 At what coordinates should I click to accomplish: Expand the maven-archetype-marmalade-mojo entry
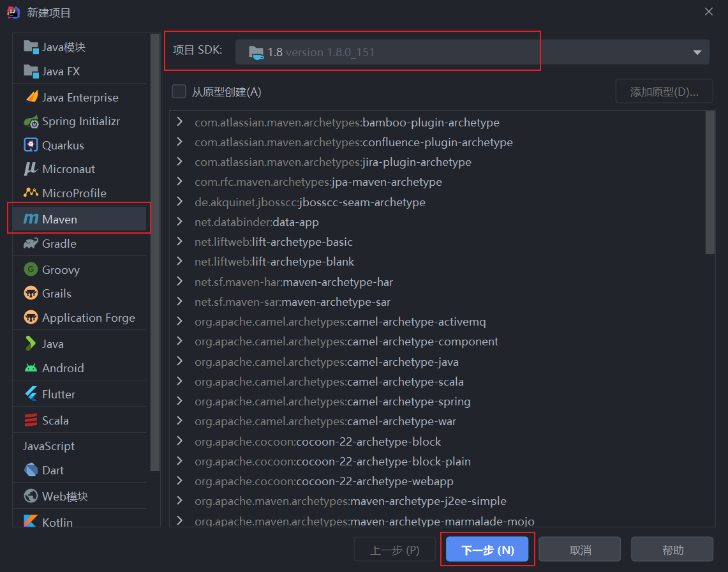(x=180, y=520)
